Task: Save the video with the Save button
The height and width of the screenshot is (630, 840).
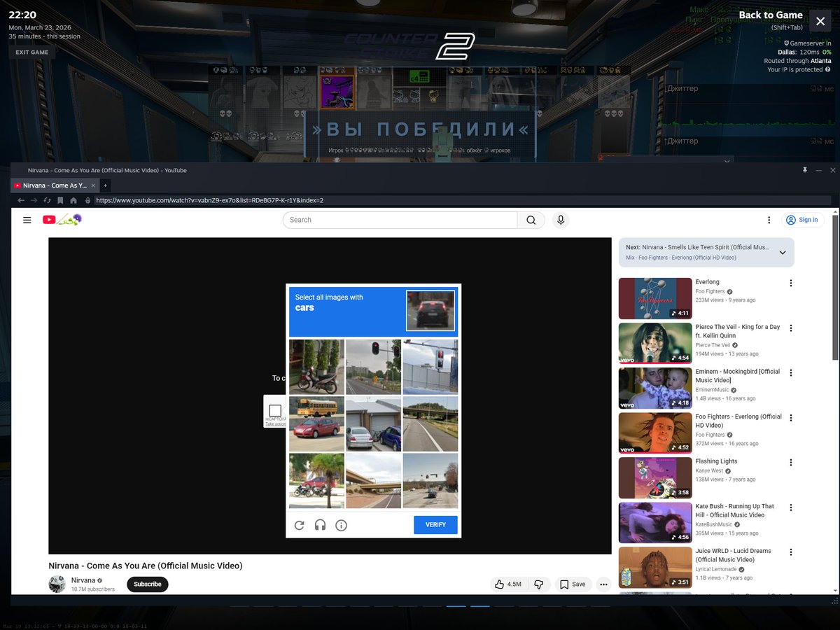Action: click(573, 584)
